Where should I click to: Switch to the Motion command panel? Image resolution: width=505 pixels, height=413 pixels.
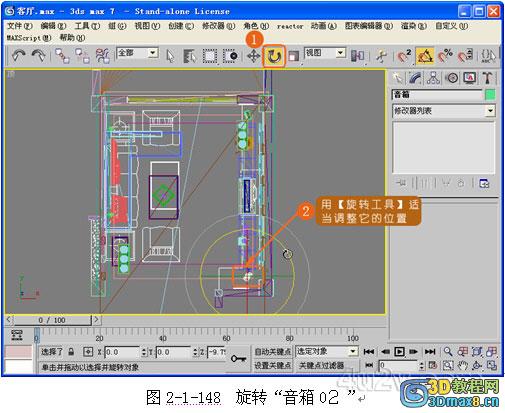452,78
